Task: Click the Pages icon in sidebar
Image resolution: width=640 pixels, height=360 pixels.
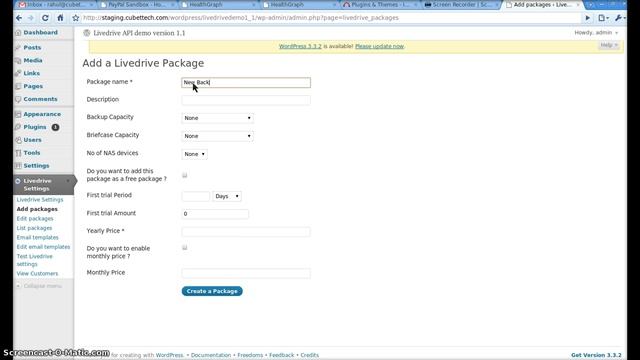Action: click(x=18, y=87)
